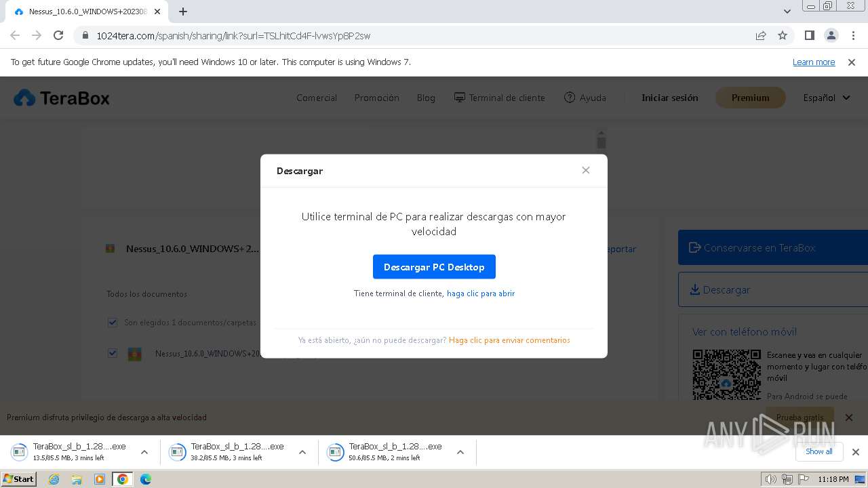Image resolution: width=868 pixels, height=488 pixels.
Task: Bookmark this page with star
Action: click(x=783, y=35)
